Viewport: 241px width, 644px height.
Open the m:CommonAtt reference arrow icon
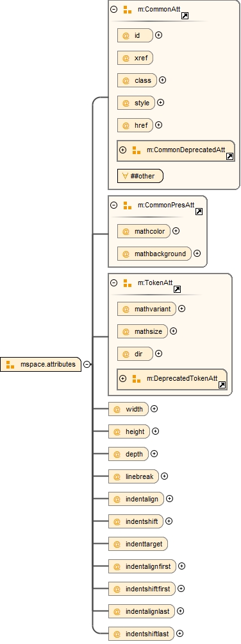coord(185,16)
